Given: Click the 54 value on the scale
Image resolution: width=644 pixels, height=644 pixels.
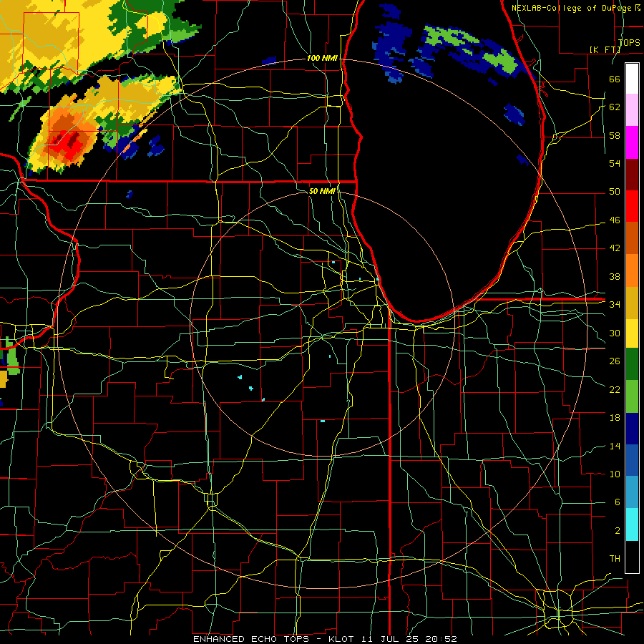Looking at the screenshot, I should [x=615, y=163].
